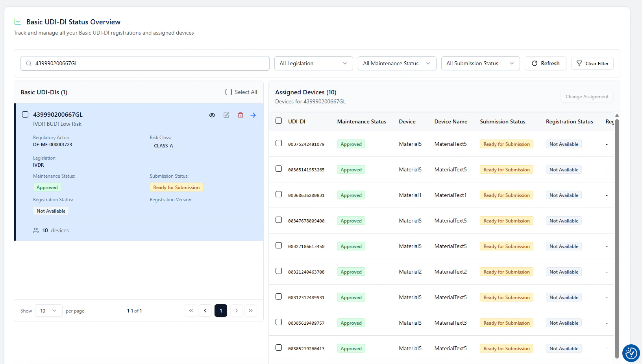This screenshot has width=642, height=364.
Task: Click the Refresh button
Action: [x=545, y=63]
